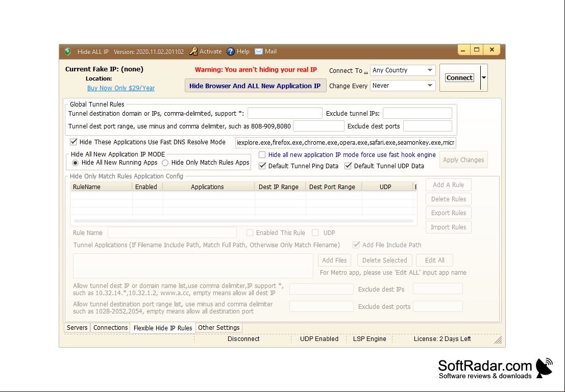
Task: Click the Export Rules button
Action: click(448, 213)
